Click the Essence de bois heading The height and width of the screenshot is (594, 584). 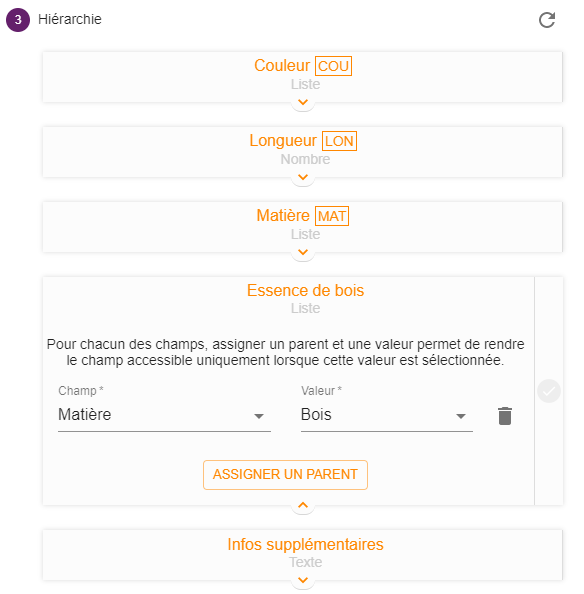point(305,291)
